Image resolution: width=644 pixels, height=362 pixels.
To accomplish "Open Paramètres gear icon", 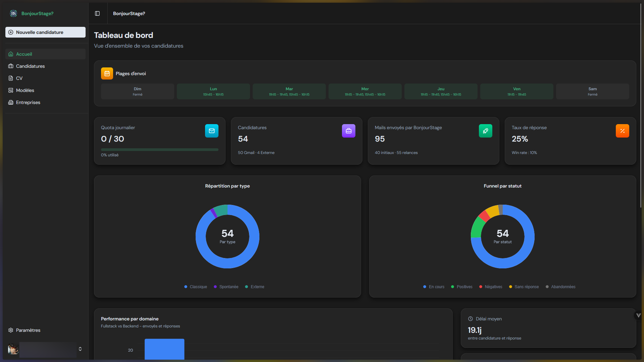I will pyautogui.click(x=11, y=330).
